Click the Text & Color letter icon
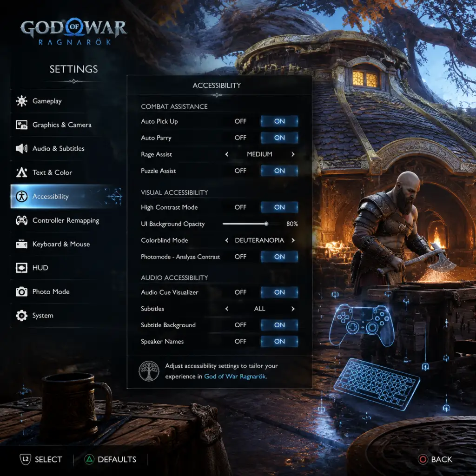The image size is (476, 476). 21,172
